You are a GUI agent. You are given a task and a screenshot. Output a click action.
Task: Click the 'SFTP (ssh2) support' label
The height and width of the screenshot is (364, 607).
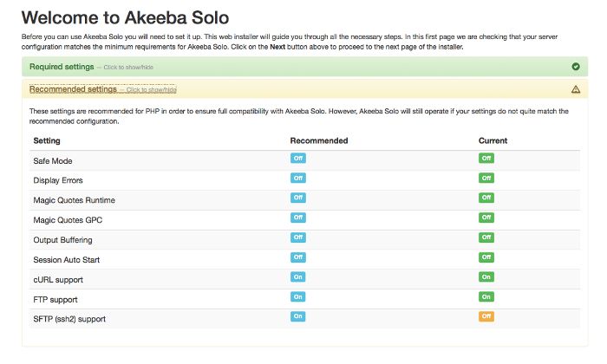(69, 319)
